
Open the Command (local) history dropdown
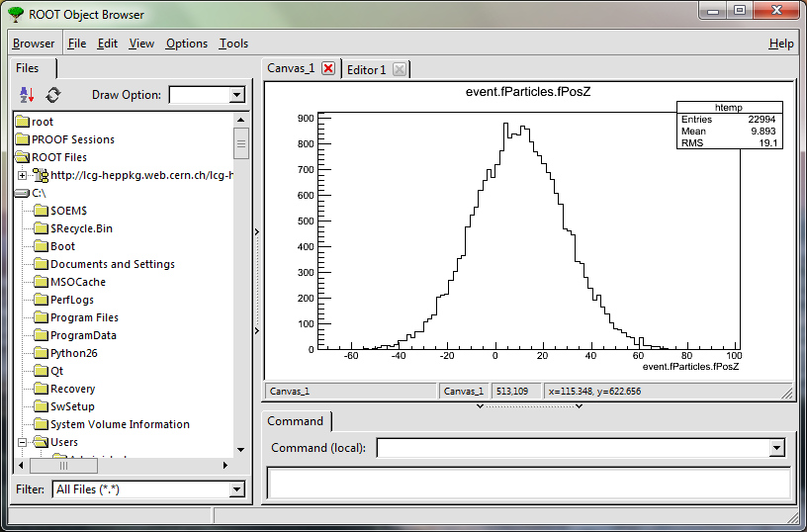[x=776, y=448]
